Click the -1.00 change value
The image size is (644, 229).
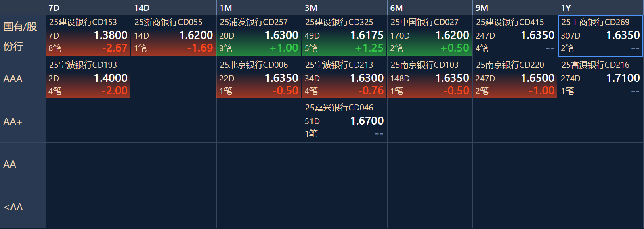[x=542, y=91]
